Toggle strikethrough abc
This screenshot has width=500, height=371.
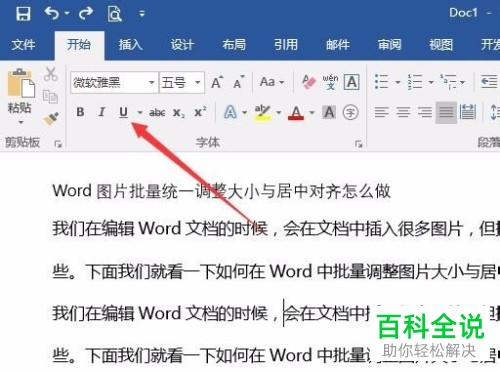(x=157, y=113)
